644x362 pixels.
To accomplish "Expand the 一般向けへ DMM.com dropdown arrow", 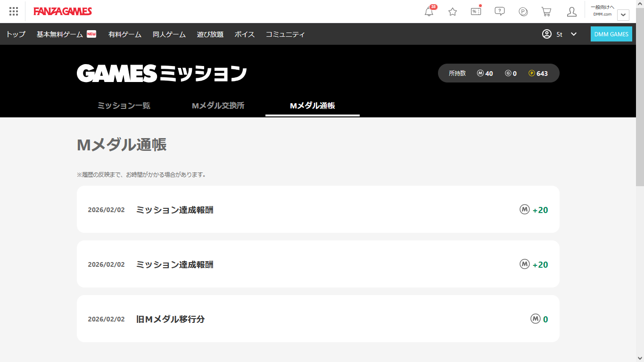I will click(x=623, y=15).
